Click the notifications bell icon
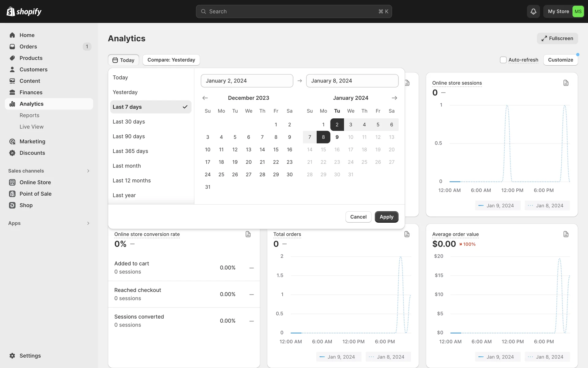 tap(533, 11)
